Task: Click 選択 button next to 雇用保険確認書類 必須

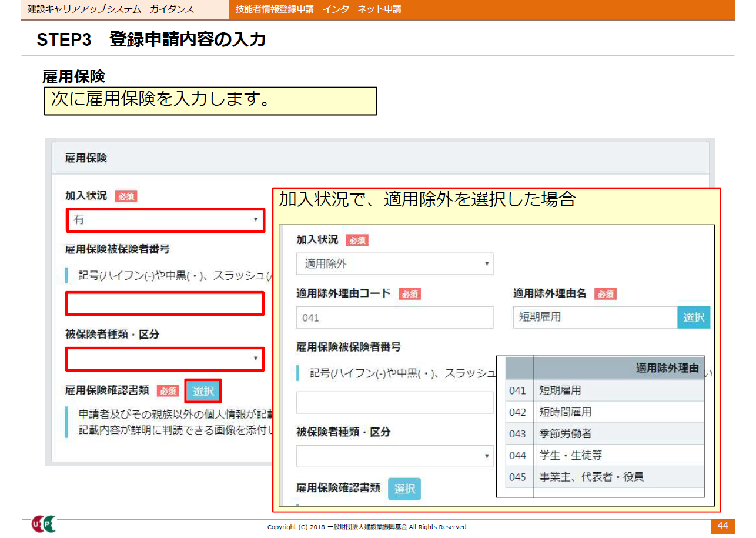Action: [203, 391]
